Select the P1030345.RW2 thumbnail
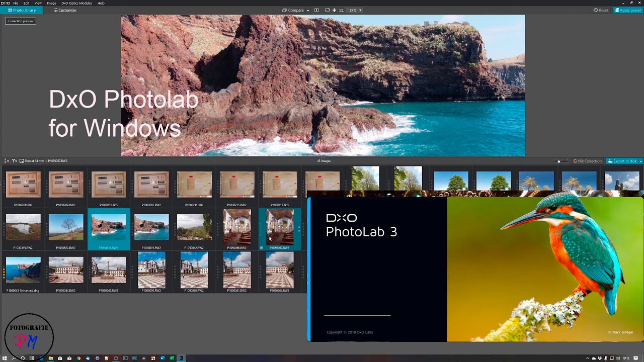Screen dimensions: 644x362 click(x=23, y=227)
